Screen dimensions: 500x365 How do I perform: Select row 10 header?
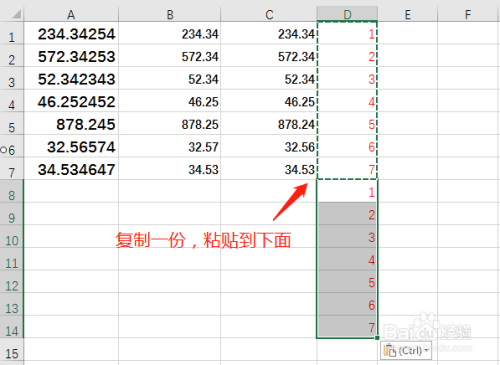[12, 237]
